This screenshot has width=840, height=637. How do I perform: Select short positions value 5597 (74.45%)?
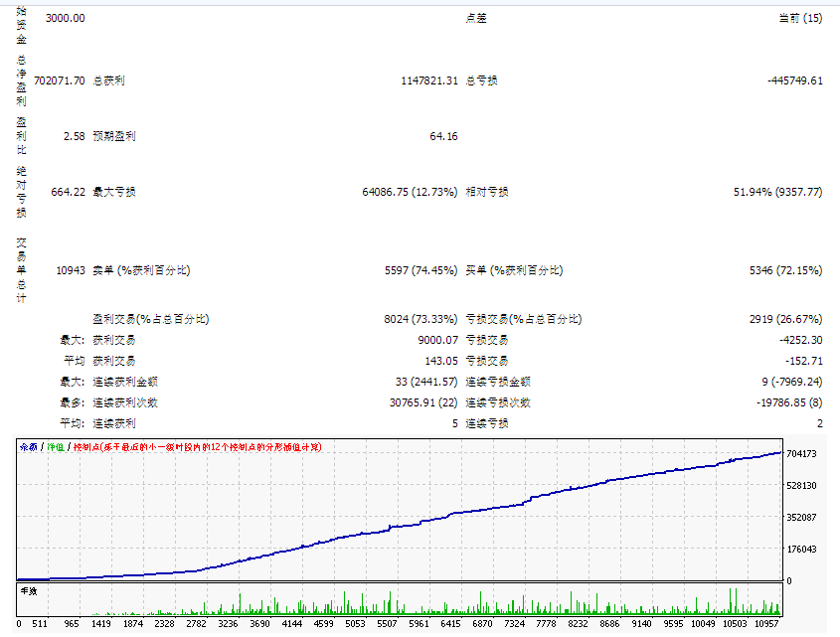coord(421,271)
